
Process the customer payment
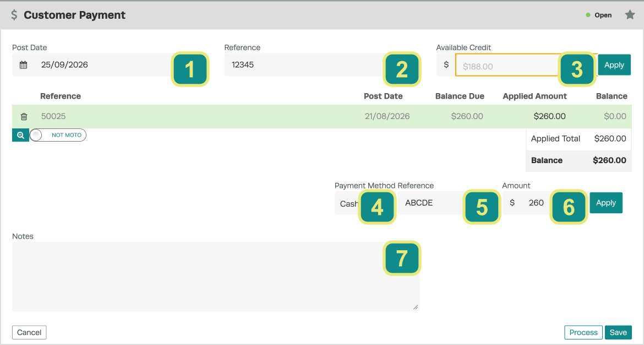tap(583, 332)
